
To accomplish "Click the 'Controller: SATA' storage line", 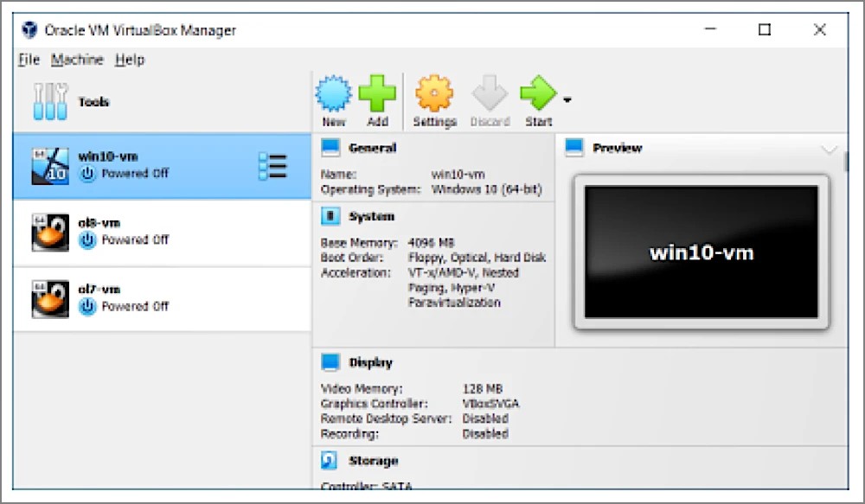I will [x=366, y=485].
